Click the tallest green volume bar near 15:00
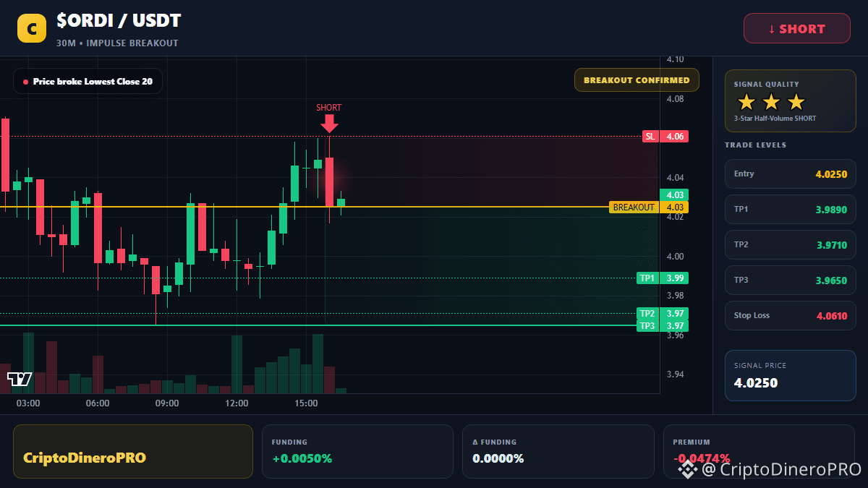The image size is (868, 488). tap(318, 364)
